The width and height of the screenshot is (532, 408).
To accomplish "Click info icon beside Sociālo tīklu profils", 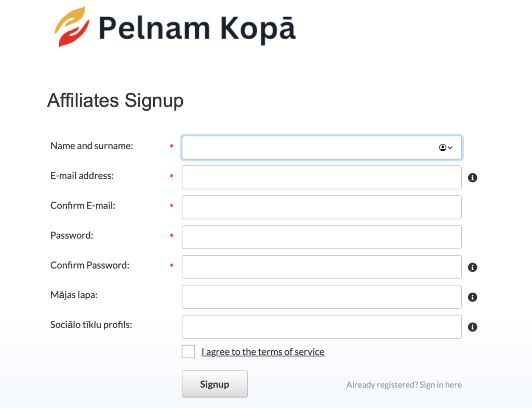I will 472,327.
